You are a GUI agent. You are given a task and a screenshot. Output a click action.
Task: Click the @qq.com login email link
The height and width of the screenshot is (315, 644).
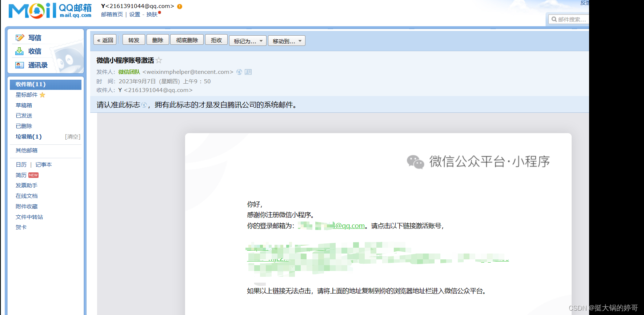pos(331,226)
